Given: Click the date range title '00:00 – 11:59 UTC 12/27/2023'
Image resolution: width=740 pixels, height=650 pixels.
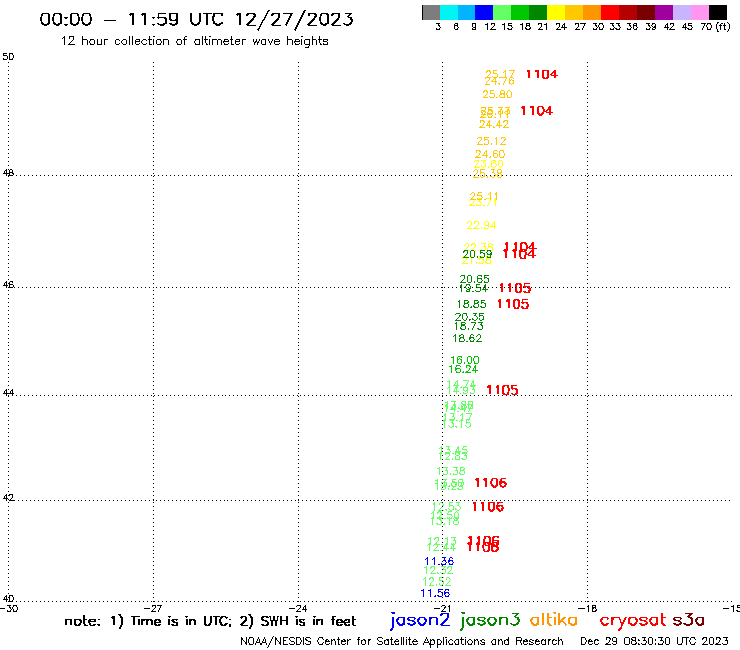Looking at the screenshot, I should coord(196,19).
